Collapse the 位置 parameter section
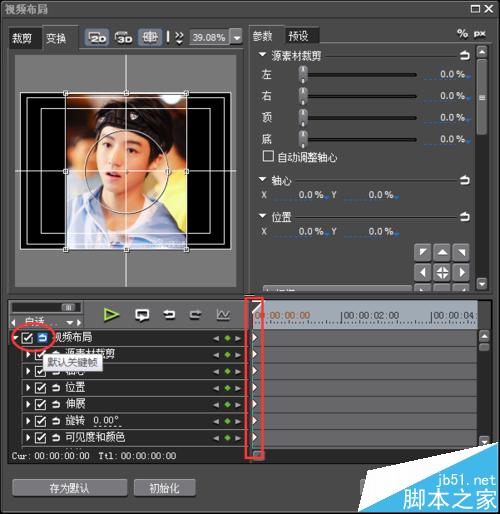 [x=263, y=216]
